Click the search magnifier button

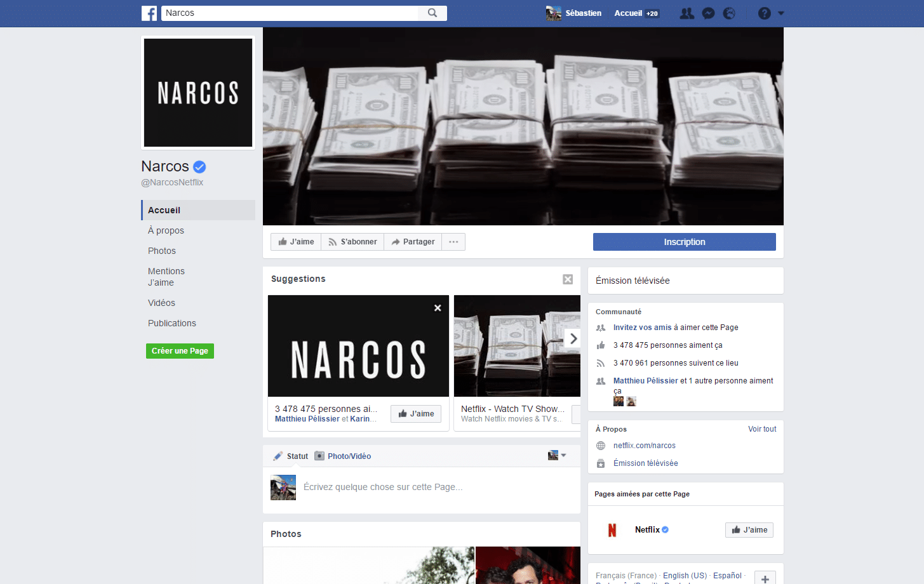click(x=432, y=13)
